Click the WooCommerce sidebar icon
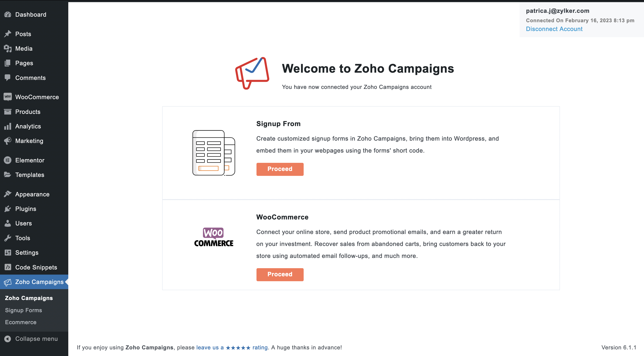Viewport: 644px width, 356px height. pyautogui.click(x=7, y=97)
